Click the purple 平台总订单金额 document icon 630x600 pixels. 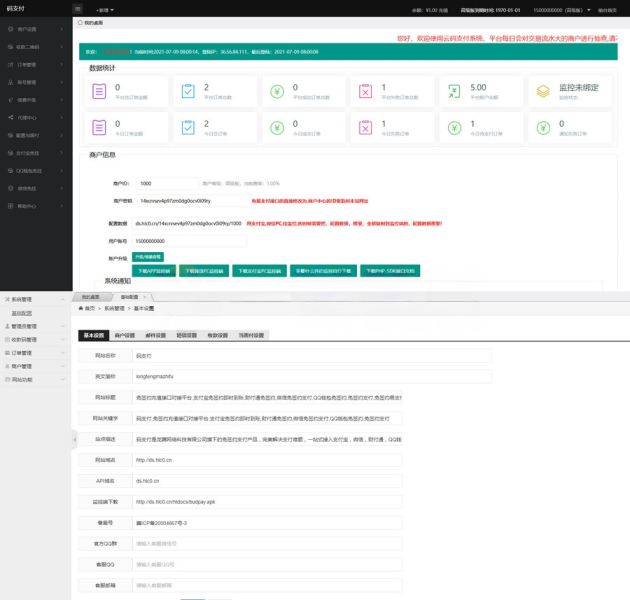pyautogui.click(x=99, y=91)
